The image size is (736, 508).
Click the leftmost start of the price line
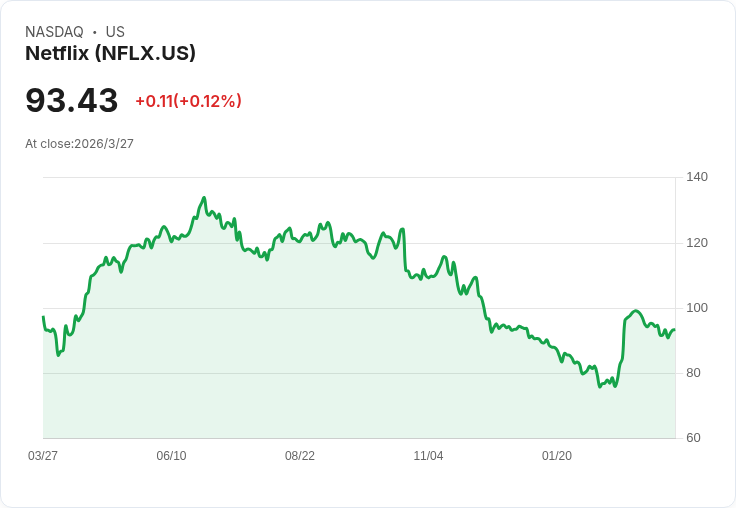coord(43,317)
